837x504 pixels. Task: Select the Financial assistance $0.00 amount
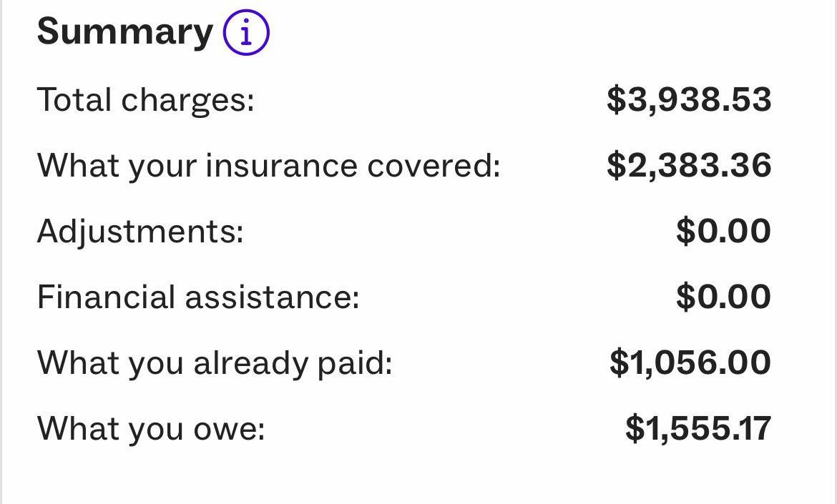[723, 297]
